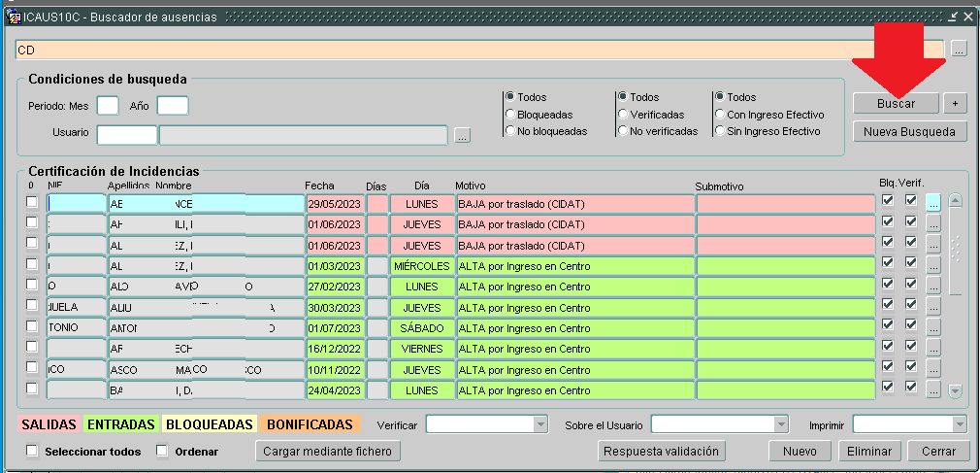Tick the Ordenar checkbox
The width and height of the screenshot is (980, 473).
(162, 452)
